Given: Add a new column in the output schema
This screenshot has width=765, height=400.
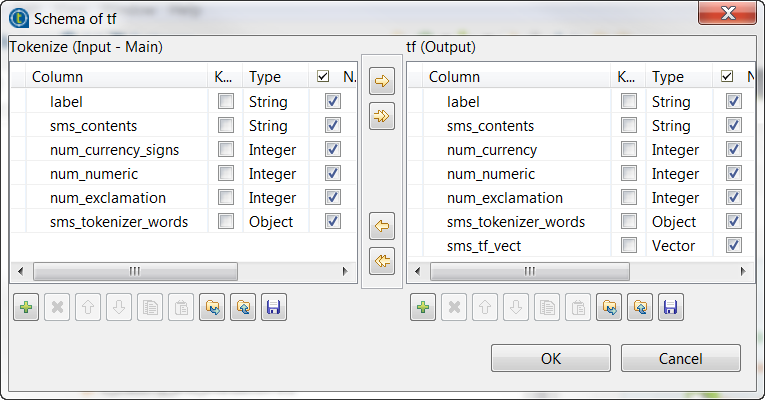Looking at the screenshot, I should (423, 308).
